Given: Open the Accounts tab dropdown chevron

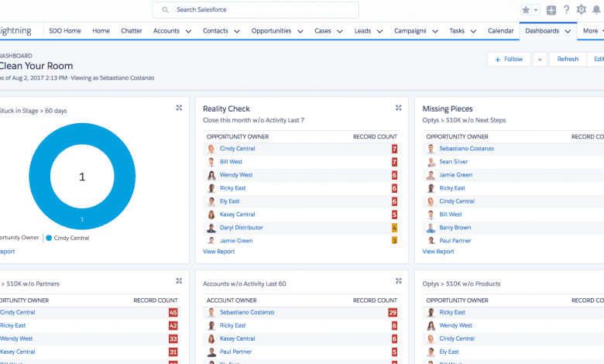Looking at the screenshot, I should coord(188,31).
